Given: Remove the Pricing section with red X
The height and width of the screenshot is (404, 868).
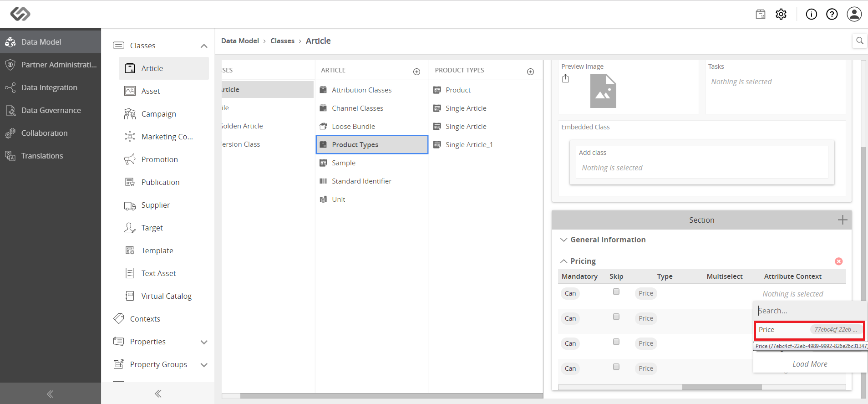Looking at the screenshot, I should click(x=839, y=261).
